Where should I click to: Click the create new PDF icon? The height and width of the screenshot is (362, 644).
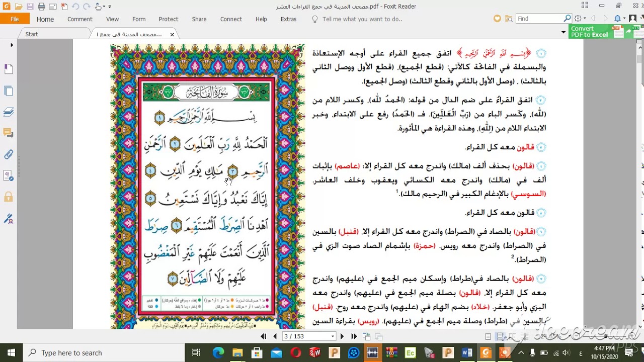tap(64, 7)
